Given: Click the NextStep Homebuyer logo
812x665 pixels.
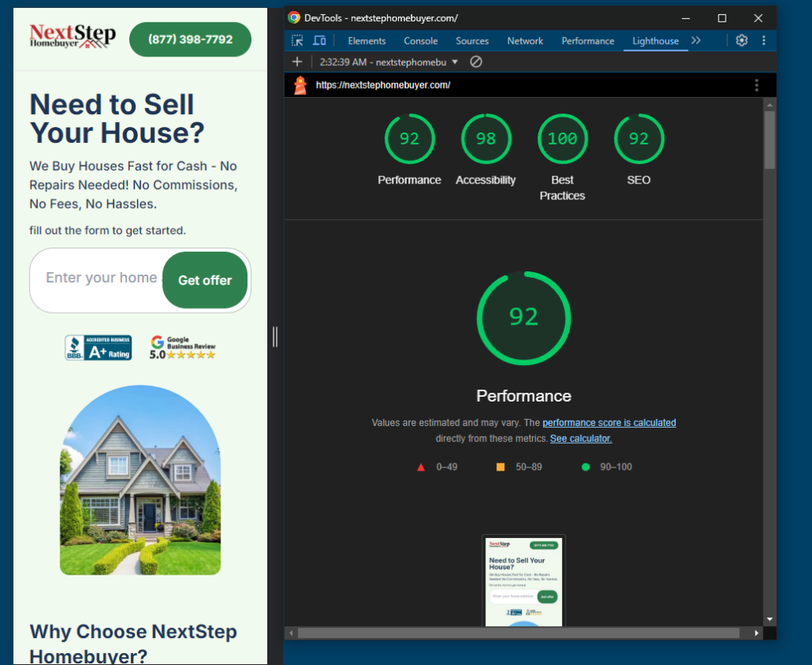Looking at the screenshot, I should point(72,37).
